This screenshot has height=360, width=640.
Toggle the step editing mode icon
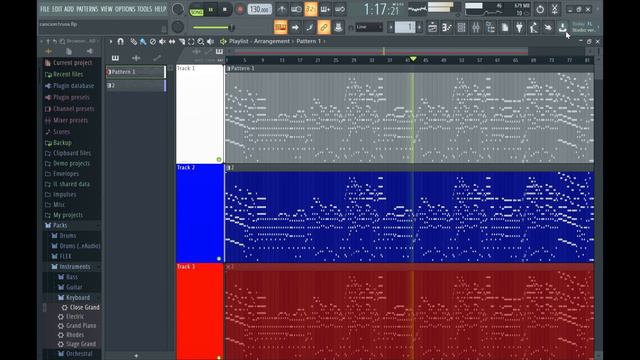tap(309, 27)
